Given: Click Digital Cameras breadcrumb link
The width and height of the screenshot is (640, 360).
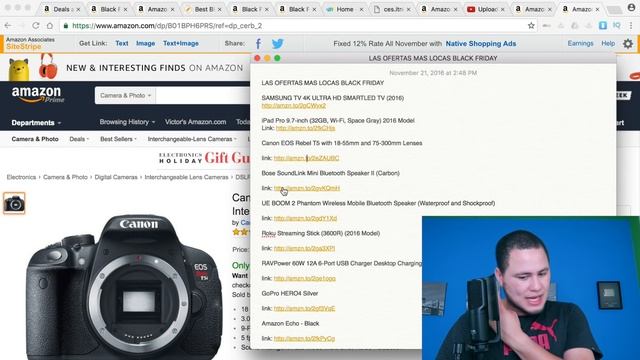Looking at the screenshot, I should (116, 177).
